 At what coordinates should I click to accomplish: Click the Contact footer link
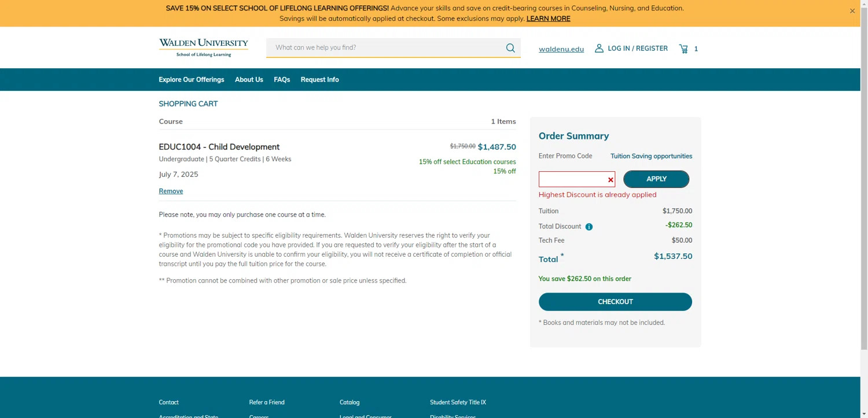coord(168,402)
